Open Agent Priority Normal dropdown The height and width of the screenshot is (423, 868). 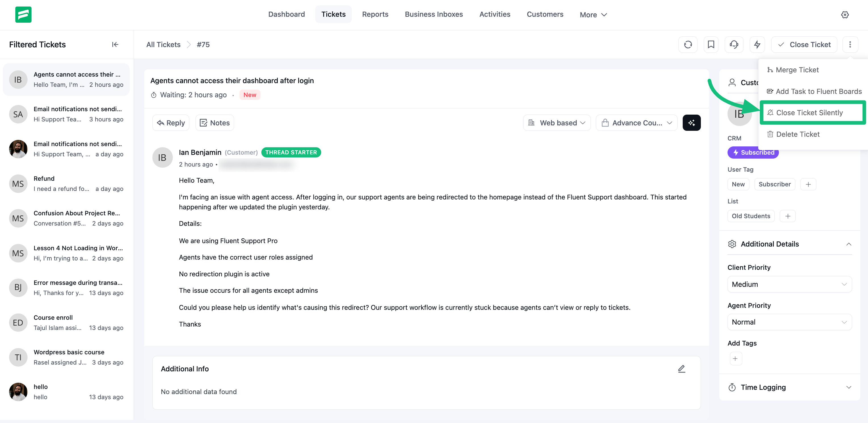[789, 322]
